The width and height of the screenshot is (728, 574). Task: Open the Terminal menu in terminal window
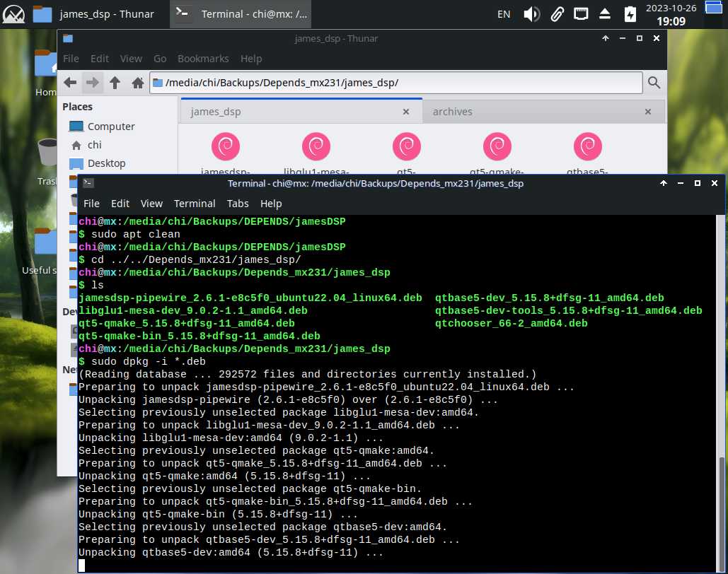[195, 204]
